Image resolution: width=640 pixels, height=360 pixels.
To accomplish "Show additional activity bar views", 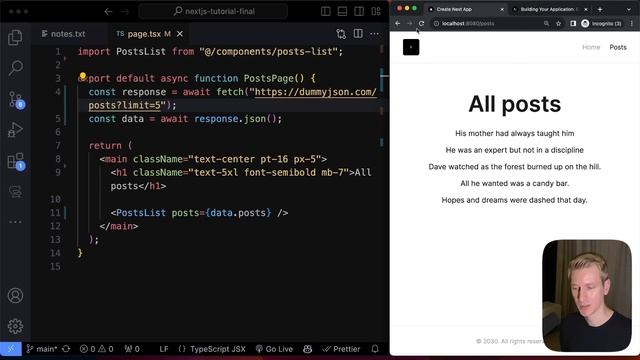I will (x=16, y=222).
